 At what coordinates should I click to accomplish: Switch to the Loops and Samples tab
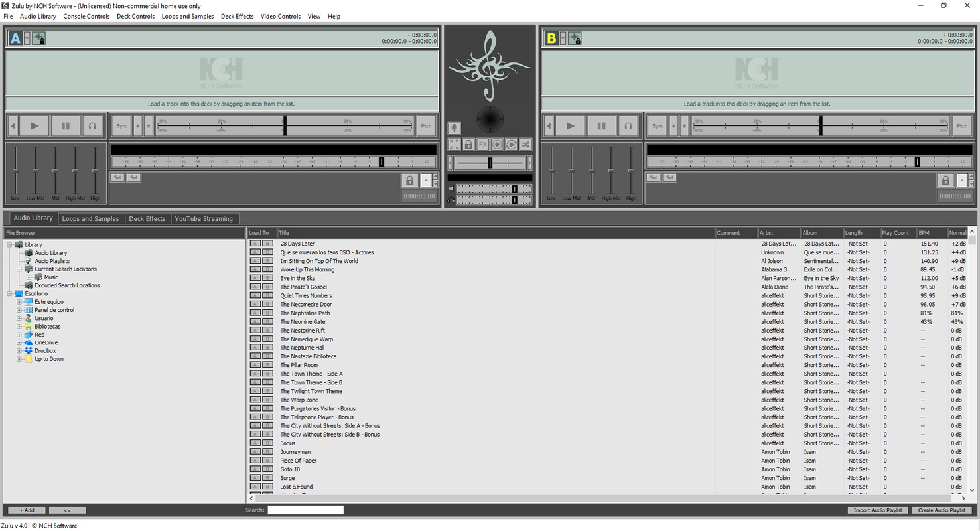point(90,218)
